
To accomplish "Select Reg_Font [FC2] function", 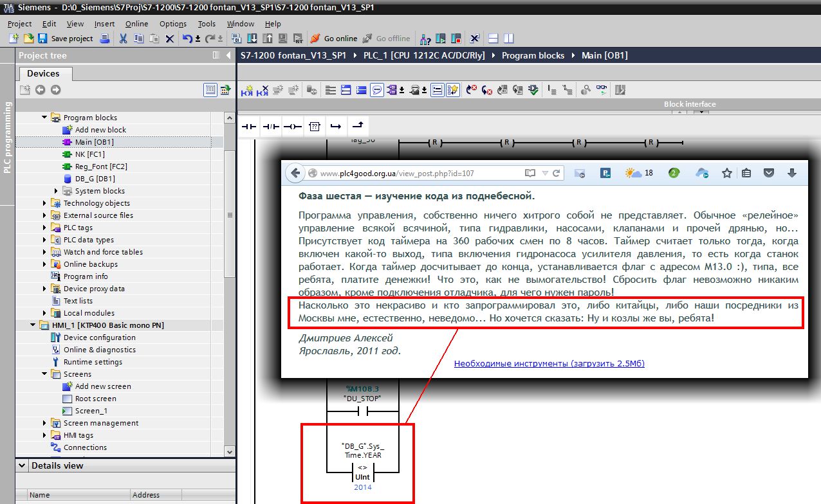I will (x=101, y=166).
